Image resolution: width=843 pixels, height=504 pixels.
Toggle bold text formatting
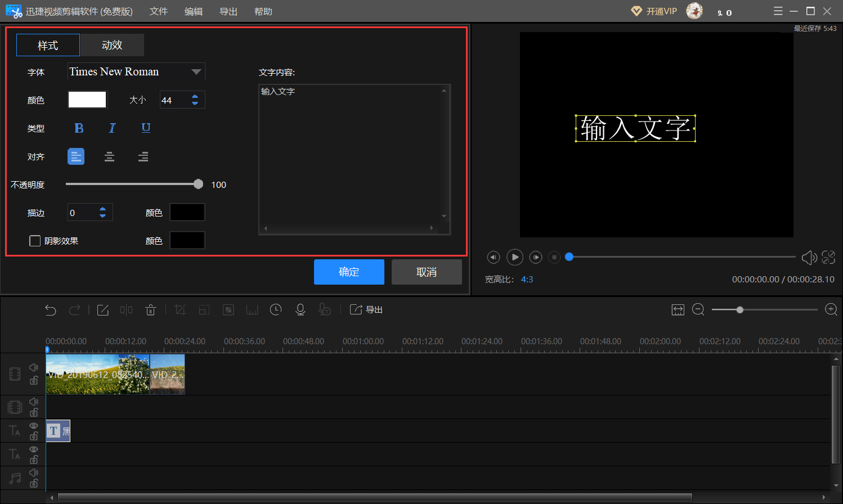coord(79,128)
